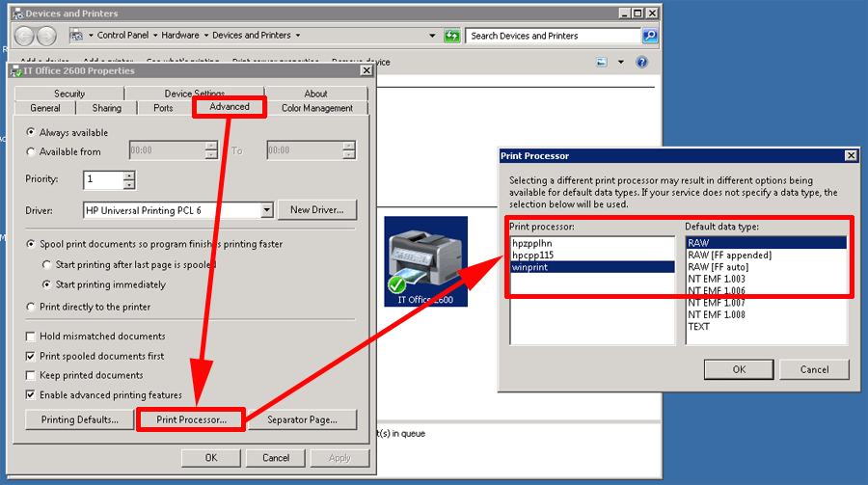The image size is (868, 485).
Task: Open view options dropdown arrow
Action: point(620,62)
